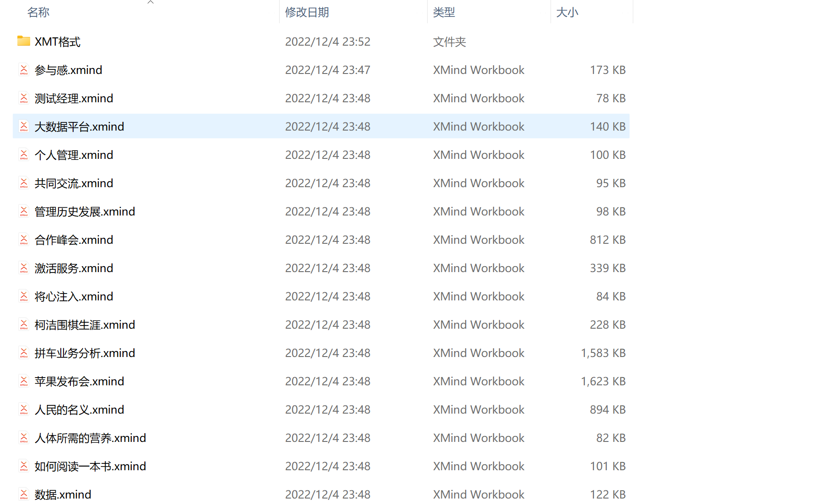Screen dimensions: 816x504
Task: Click the 339 KB size cell
Action: 608,268
